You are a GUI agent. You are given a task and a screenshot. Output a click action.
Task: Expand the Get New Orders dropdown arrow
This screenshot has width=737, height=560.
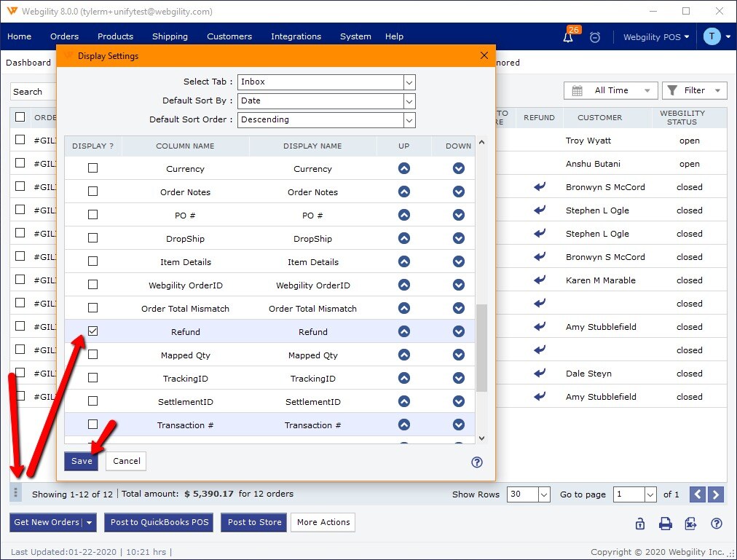(90, 522)
